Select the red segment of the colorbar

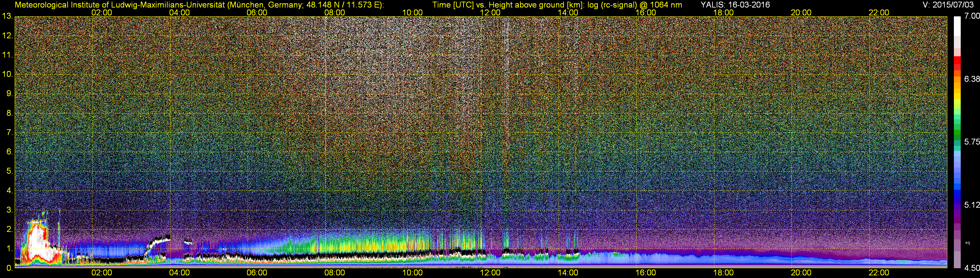(957, 62)
